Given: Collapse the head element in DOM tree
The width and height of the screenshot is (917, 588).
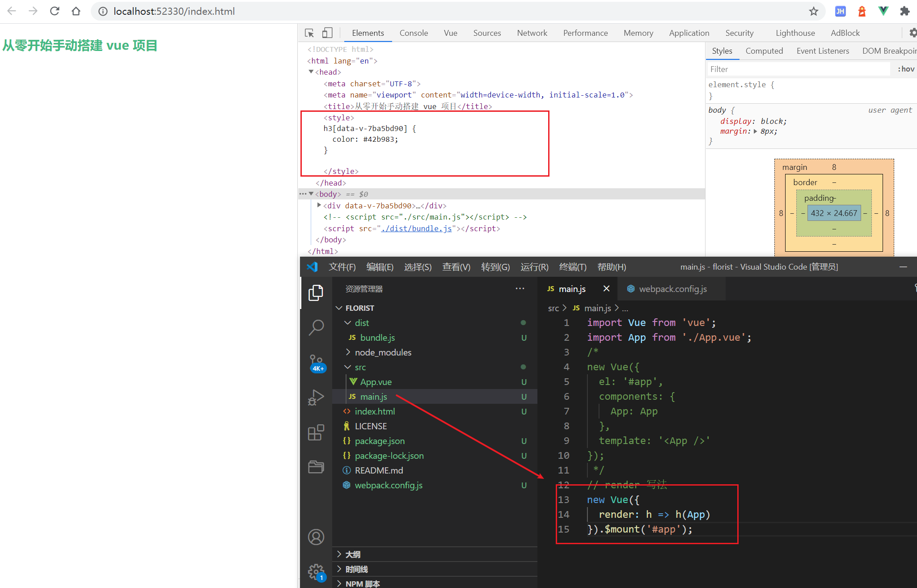Looking at the screenshot, I should pos(311,72).
